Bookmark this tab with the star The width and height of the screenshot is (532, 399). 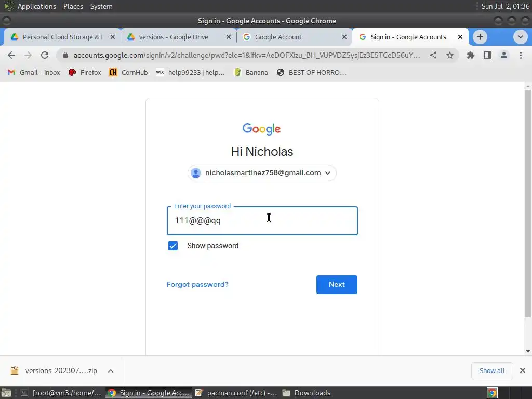pos(450,55)
